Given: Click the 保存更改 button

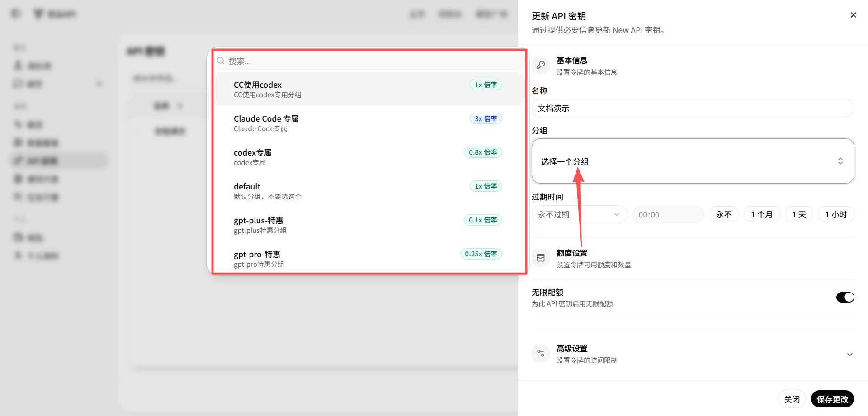Looking at the screenshot, I should tap(832, 399).
